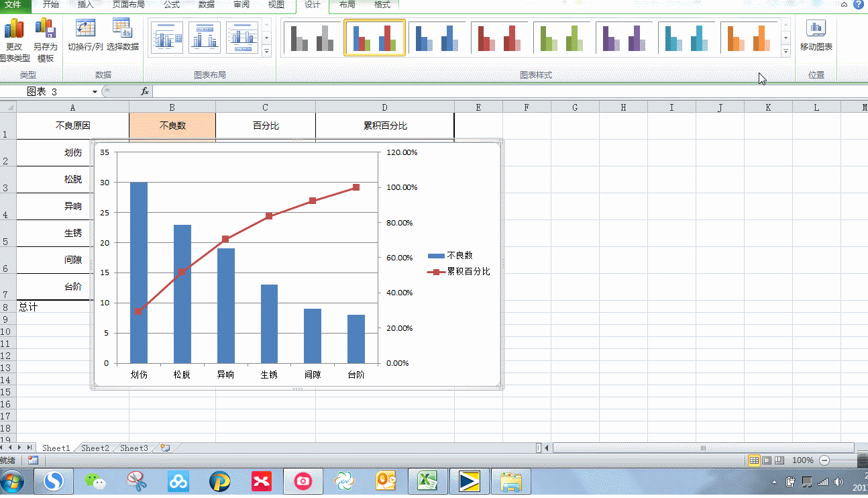The image size is (868, 498).
Task: Select column header F
Action: coord(527,107)
